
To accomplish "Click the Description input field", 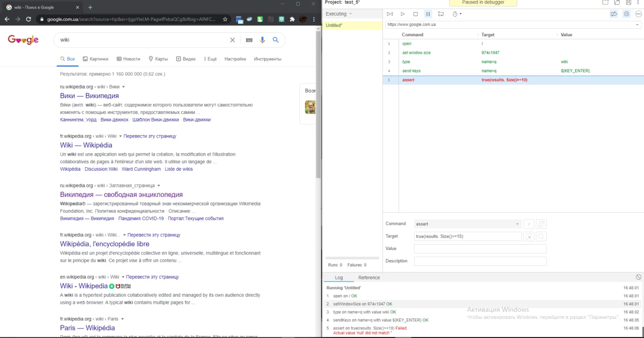I will tap(480, 261).
